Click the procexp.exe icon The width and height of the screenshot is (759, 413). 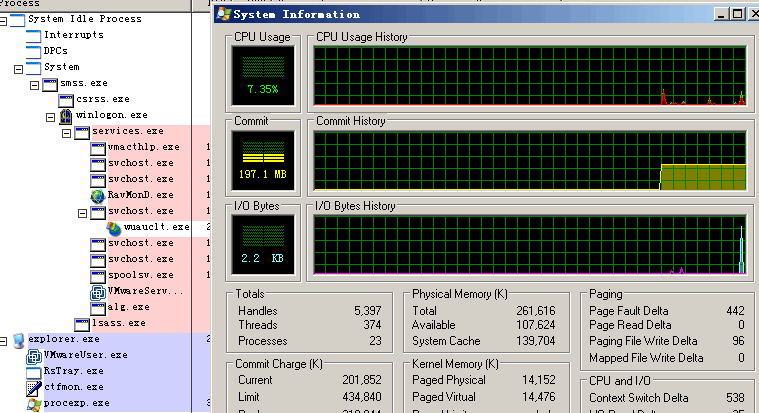[33, 404]
